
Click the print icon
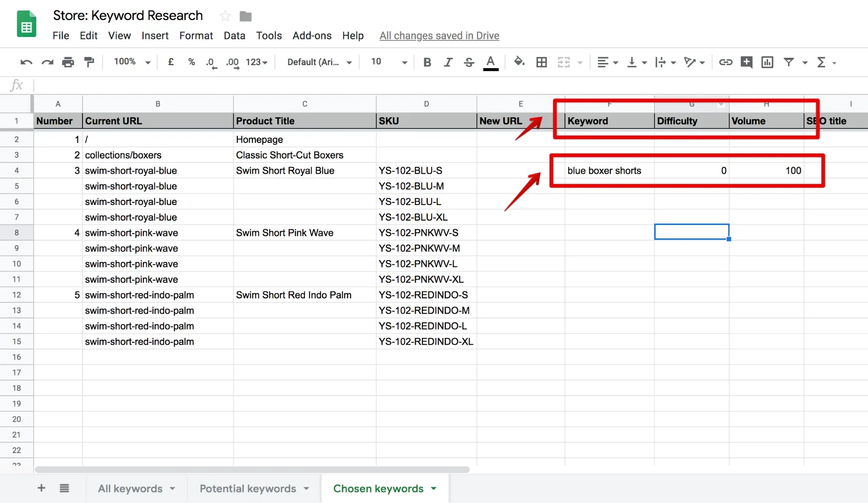pyautogui.click(x=68, y=62)
